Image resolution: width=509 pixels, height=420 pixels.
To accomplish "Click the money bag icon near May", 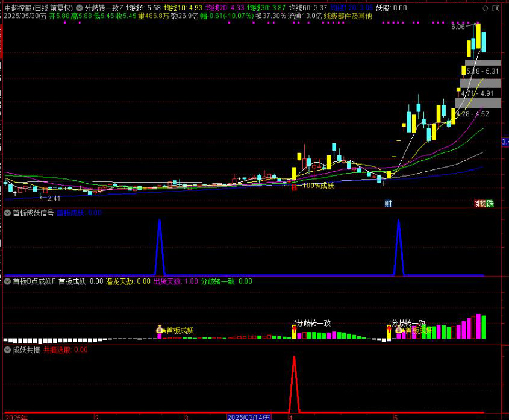I will pos(399,330).
